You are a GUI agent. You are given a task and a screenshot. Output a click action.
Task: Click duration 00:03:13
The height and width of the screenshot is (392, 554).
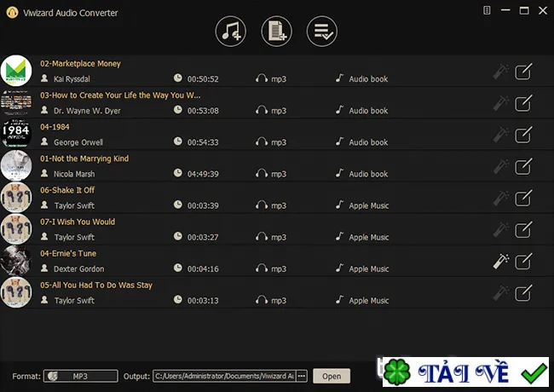click(x=203, y=301)
